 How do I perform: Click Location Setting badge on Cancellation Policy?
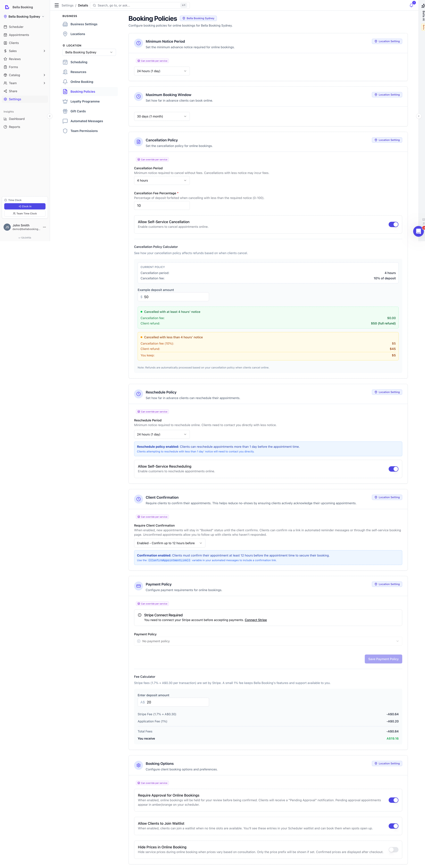tap(387, 140)
